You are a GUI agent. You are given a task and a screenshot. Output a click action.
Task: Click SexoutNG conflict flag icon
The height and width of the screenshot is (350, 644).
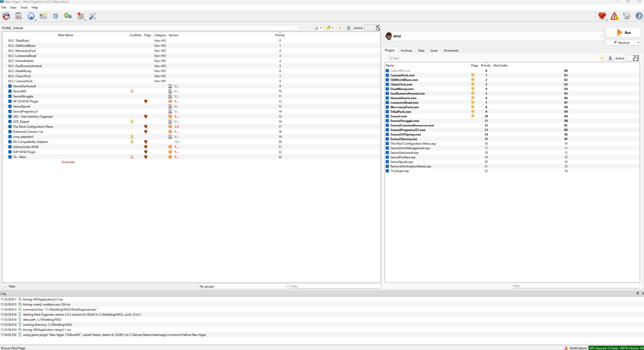pos(132,91)
